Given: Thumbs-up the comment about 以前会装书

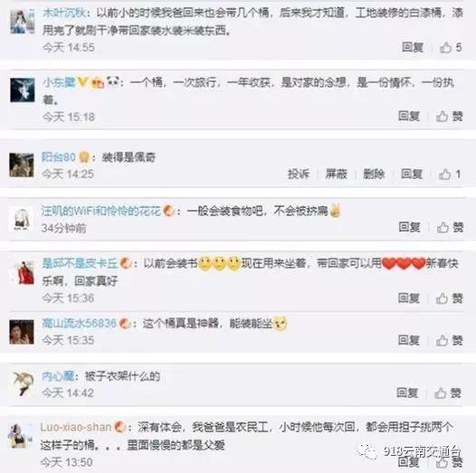Looking at the screenshot, I should click(449, 298).
